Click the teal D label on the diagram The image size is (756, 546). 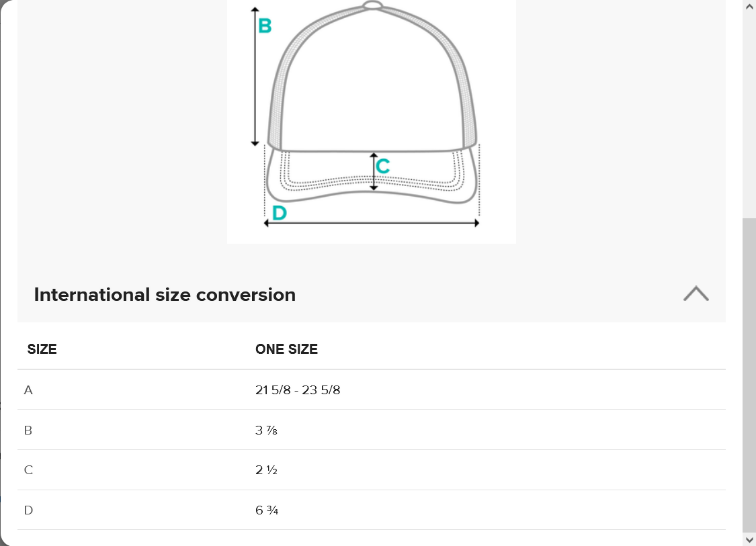click(279, 214)
